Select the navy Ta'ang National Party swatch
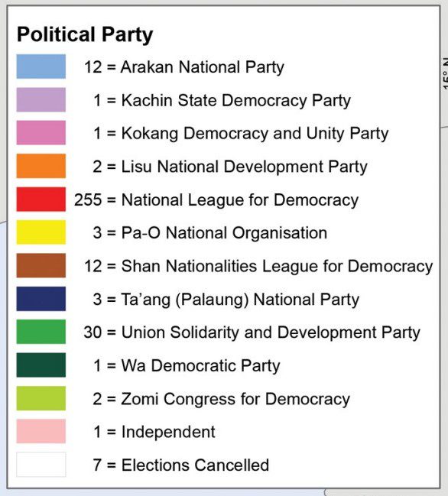This screenshot has height=496, width=448. click(x=41, y=299)
